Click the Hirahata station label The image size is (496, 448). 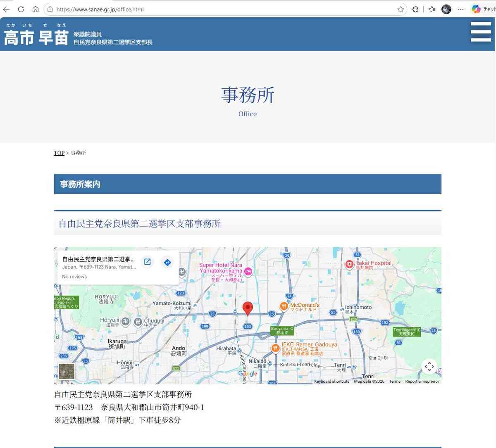coord(227,351)
